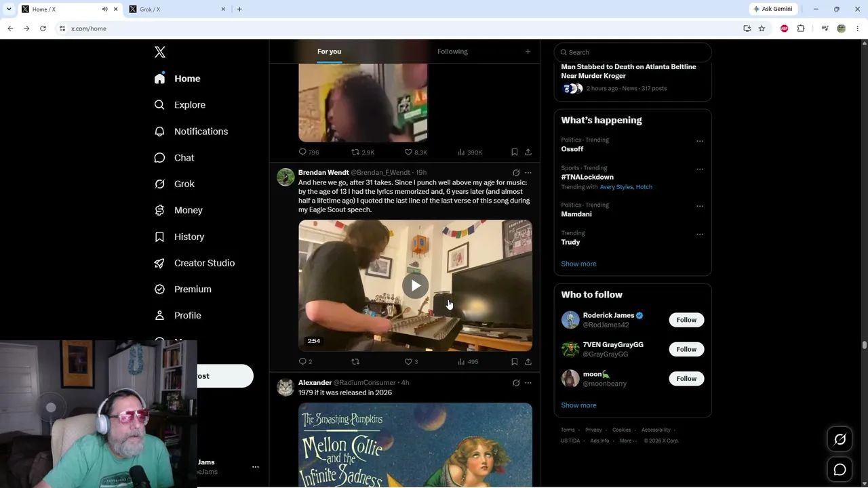Share Brendan Wendt's post

[528, 362]
